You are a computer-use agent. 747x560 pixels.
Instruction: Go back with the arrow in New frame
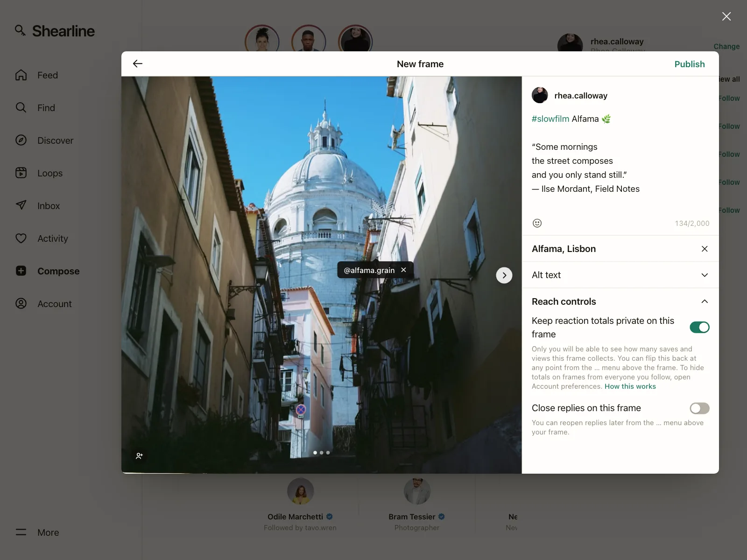(138, 63)
